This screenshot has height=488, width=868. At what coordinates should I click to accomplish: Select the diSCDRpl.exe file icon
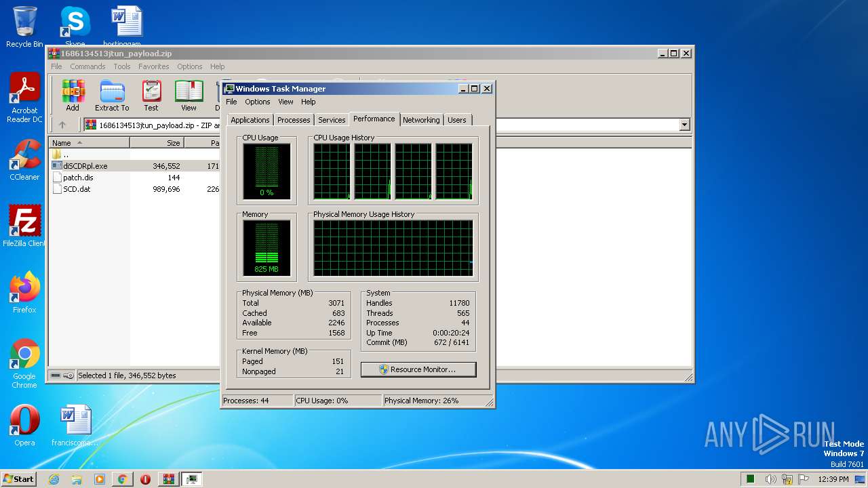(57, 165)
